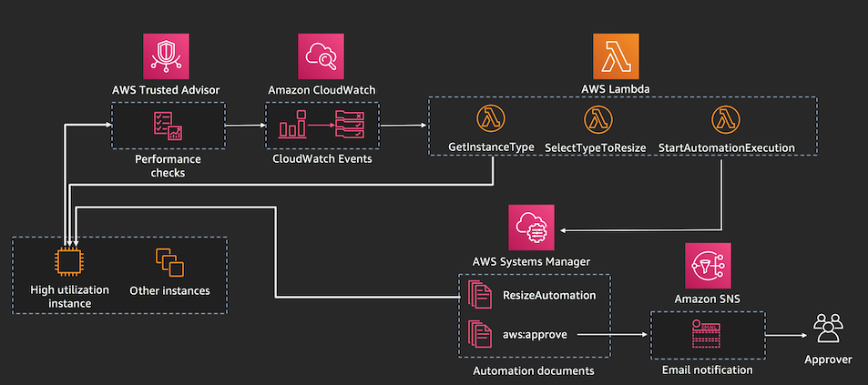The width and height of the screenshot is (868, 385).
Task: Click the AWS Systems Manager service icon
Action: [x=531, y=228]
